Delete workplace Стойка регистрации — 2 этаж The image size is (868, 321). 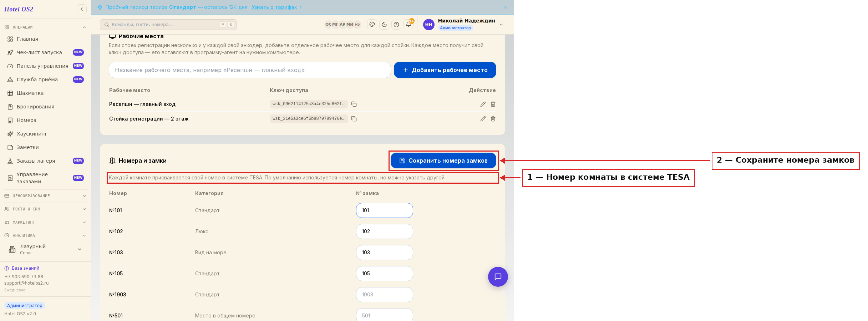493,119
